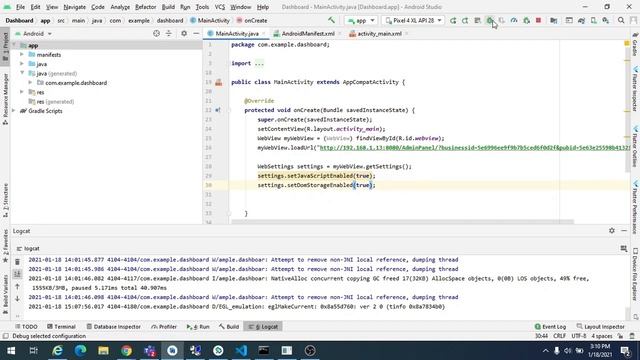Click the 4 spaces indent indicator
Image resolution: width=640 pixels, height=360 pixels.
[x=602, y=336]
